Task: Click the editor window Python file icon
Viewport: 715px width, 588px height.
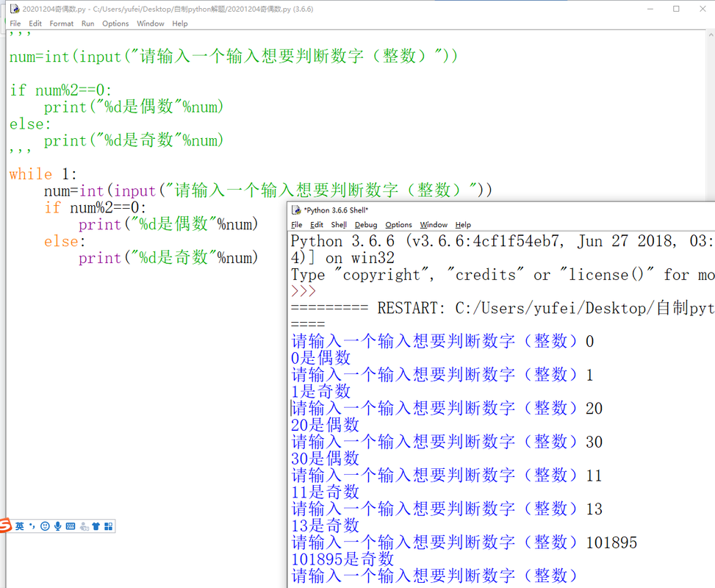Action: [15, 9]
